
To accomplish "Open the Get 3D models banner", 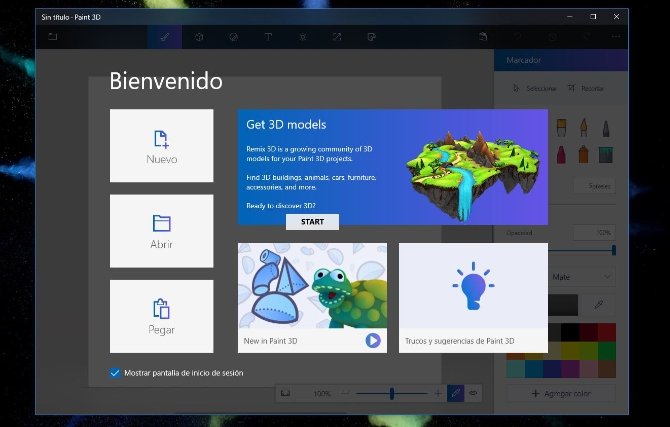I will pos(393,167).
